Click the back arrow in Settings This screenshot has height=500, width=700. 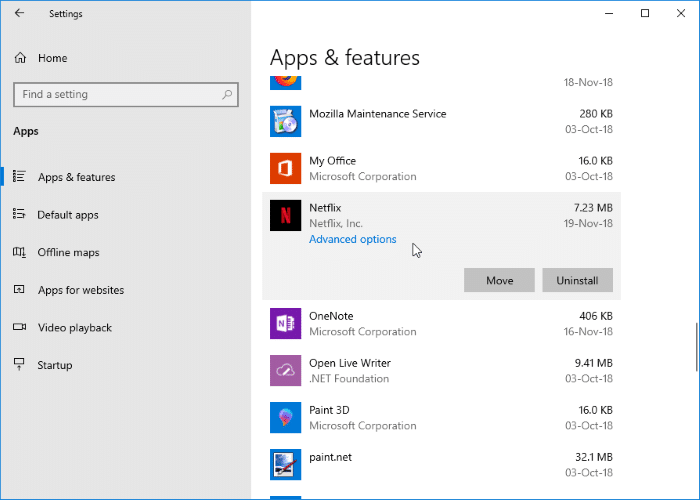pyautogui.click(x=19, y=13)
